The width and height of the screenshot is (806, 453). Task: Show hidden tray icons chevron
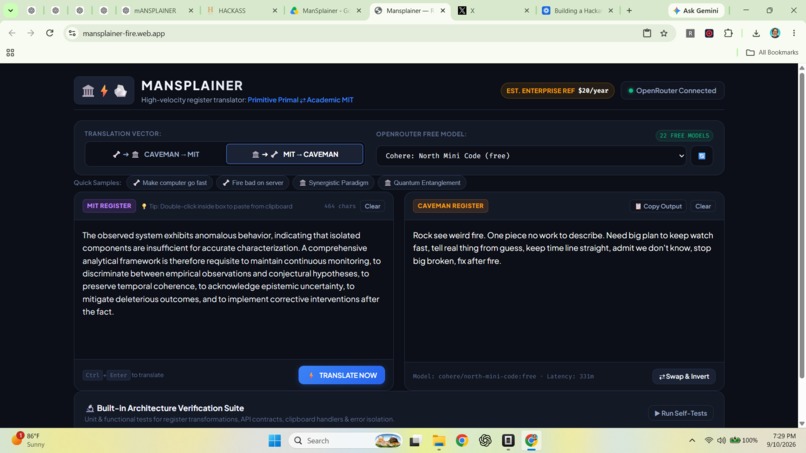click(x=692, y=440)
